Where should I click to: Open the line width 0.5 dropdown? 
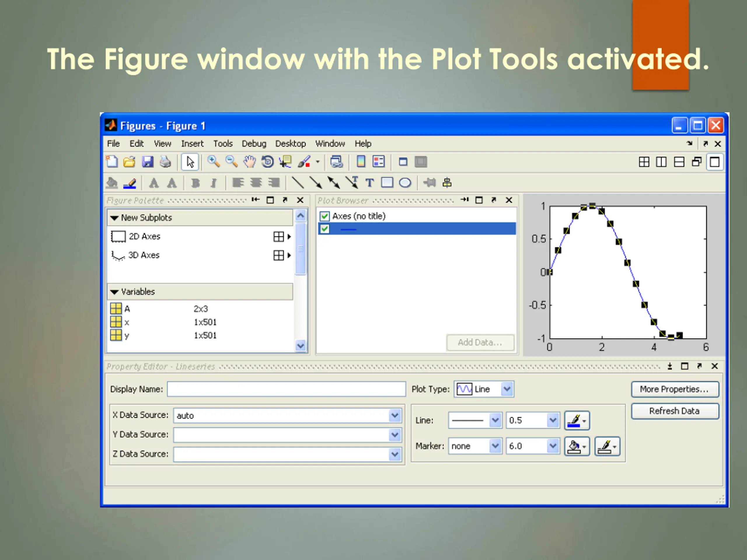pyautogui.click(x=552, y=420)
